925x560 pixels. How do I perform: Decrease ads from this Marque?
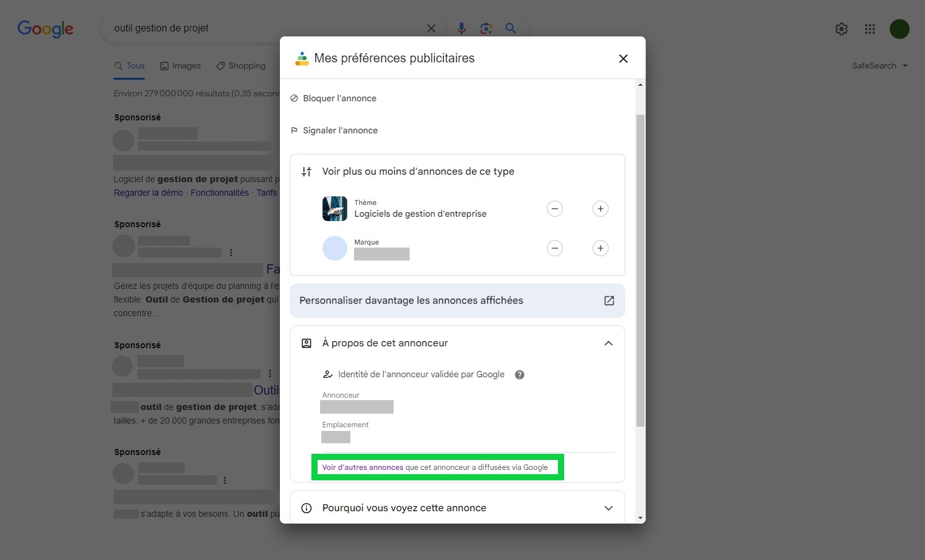pos(555,248)
